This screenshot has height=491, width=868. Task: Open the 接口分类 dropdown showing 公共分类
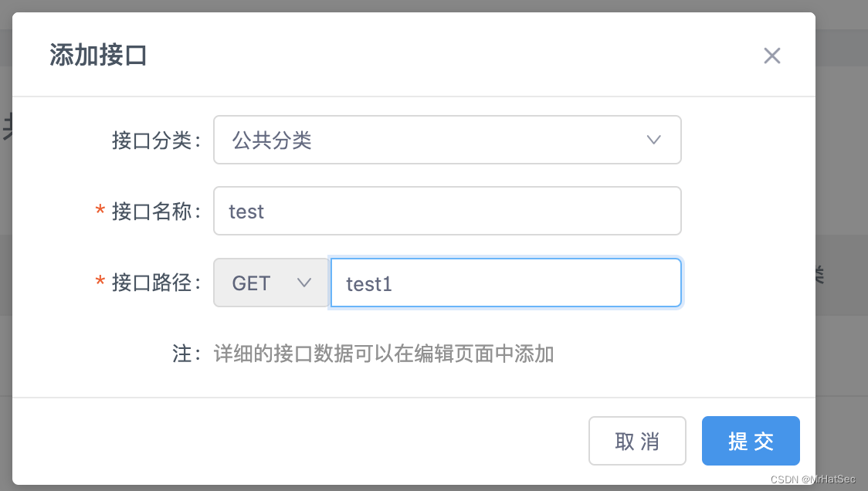click(x=447, y=140)
